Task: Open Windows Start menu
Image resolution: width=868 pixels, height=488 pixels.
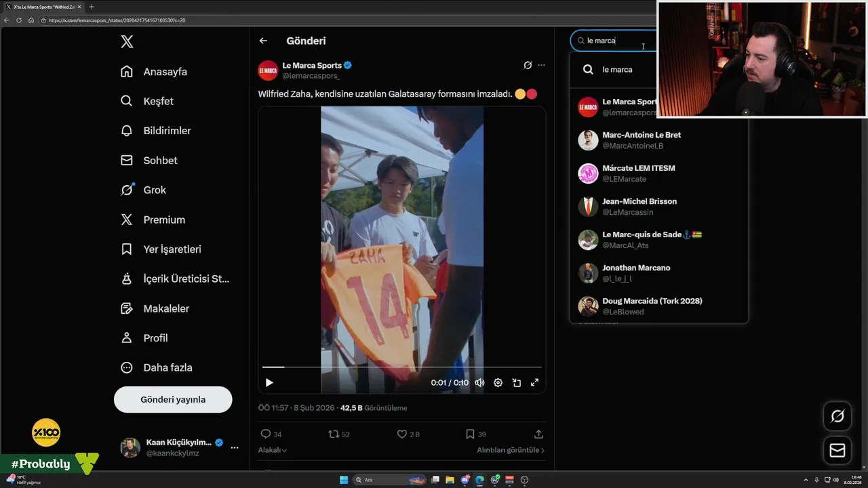Action: 344,480
